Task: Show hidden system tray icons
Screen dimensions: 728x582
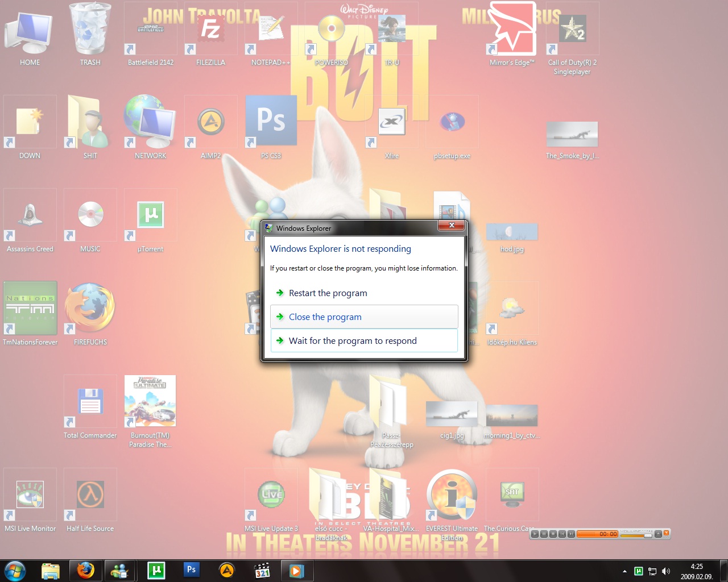Action: click(x=624, y=571)
